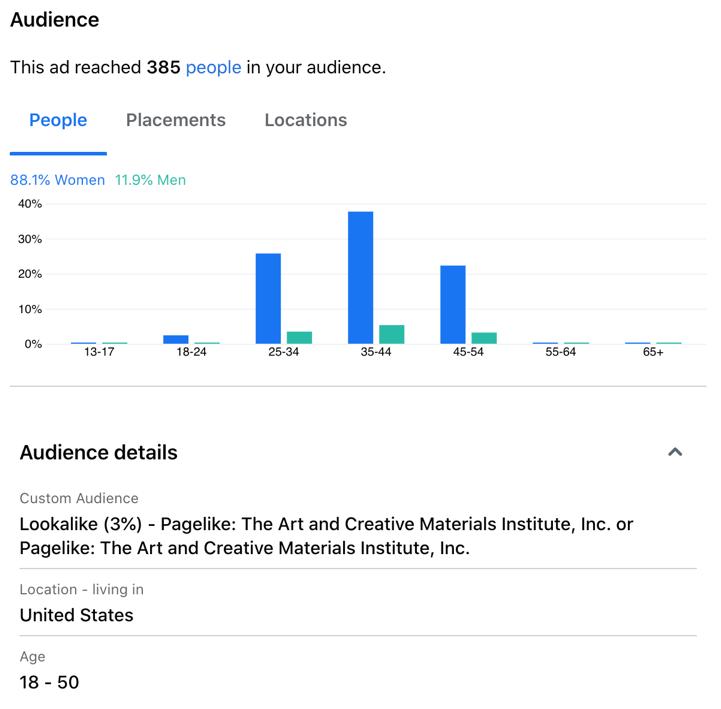Switch to the Placements tab
Image resolution: width=721 pixels, height=709 pixels.
(176, 120)
